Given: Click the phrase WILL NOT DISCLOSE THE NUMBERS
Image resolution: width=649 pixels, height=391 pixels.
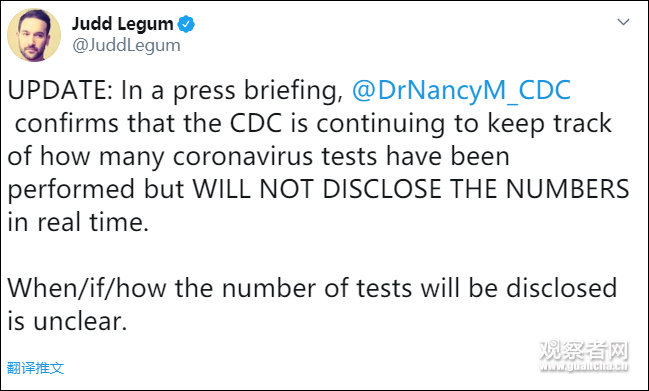Looking at the screenshot, I should coord(411,189).
